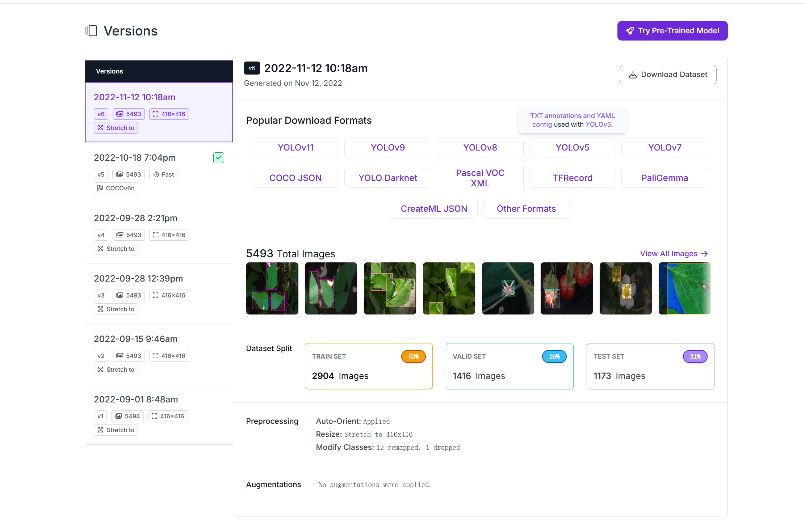Select version 2022-11-12 10:18am in list

pyautogui.click(x=159, y=112)
